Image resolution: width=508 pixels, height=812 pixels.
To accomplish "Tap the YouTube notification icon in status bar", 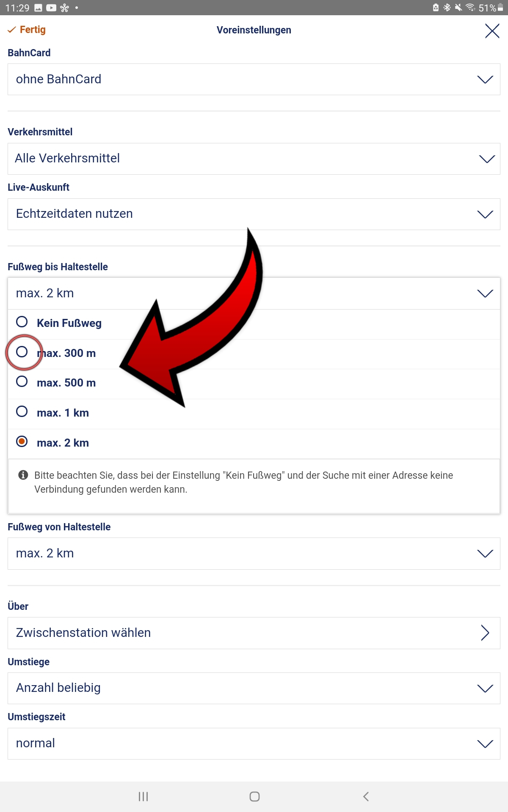I will 51,8.
